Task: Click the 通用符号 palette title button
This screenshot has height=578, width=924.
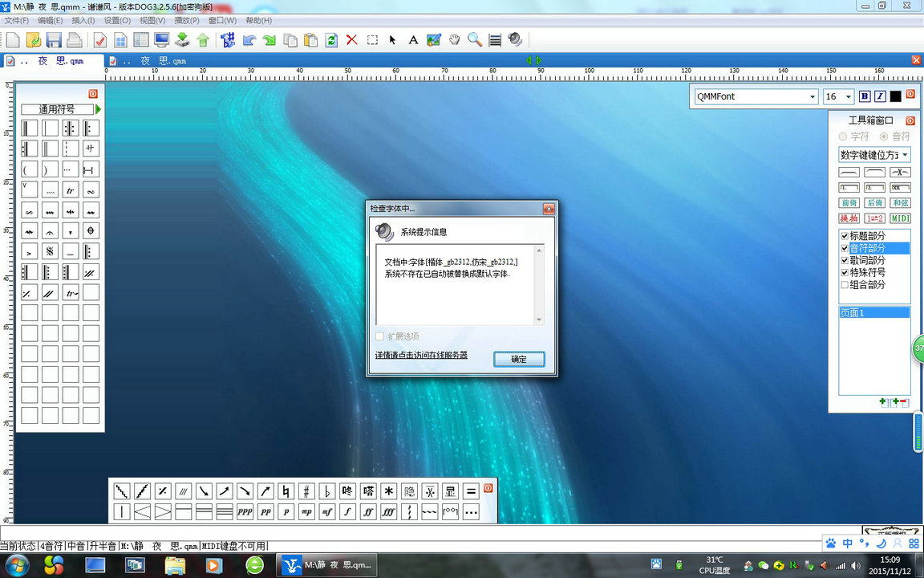Action: [x=57, y=109]
